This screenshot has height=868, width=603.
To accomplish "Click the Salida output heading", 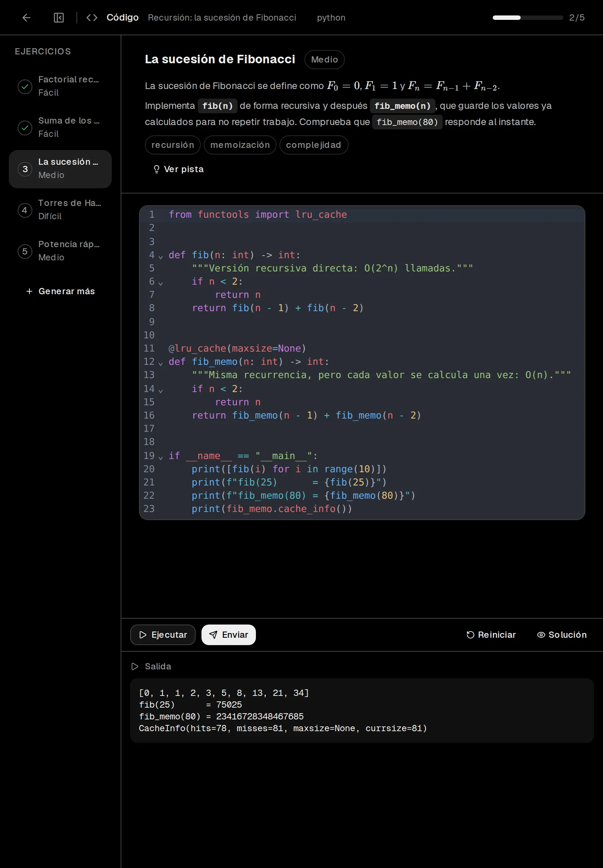I will coord(158,666).
